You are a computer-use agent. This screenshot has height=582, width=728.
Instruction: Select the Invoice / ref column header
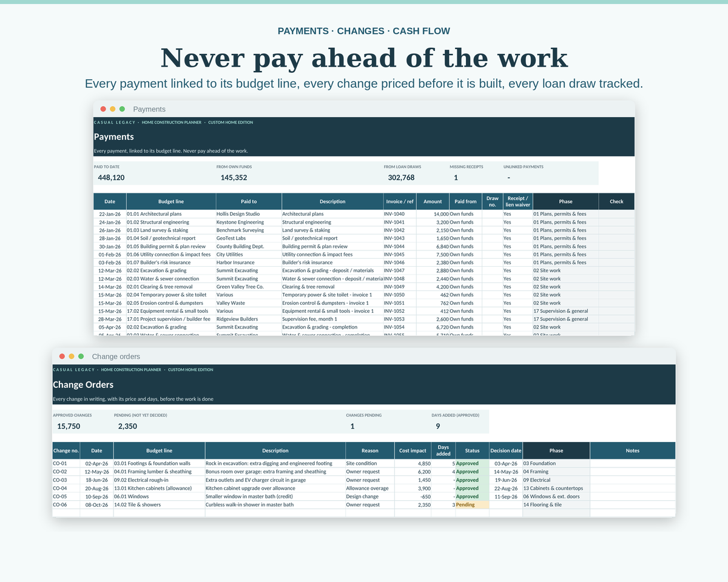click(399, 201)
